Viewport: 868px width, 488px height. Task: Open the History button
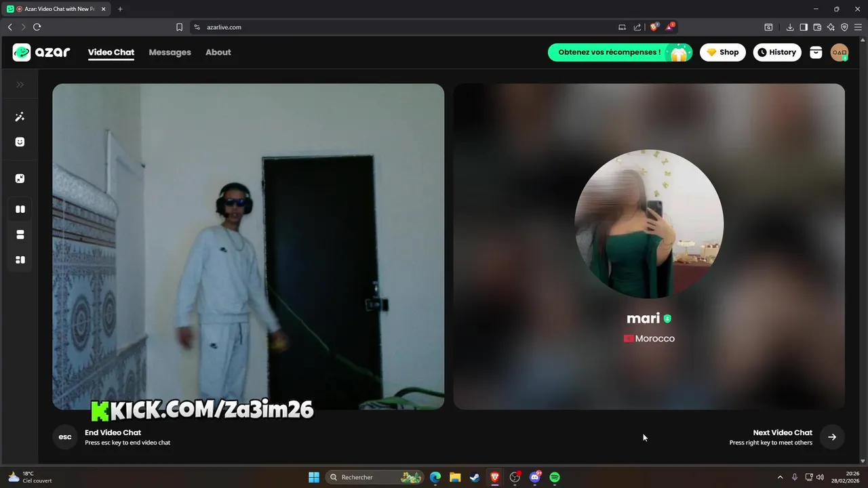click(777, 52)
